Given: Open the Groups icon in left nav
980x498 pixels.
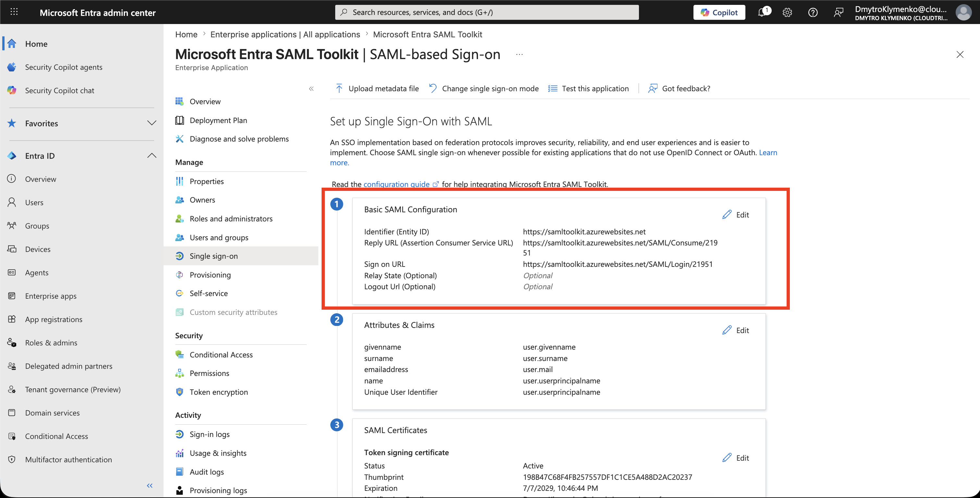Looking at the screenshot, I should 12,225.
